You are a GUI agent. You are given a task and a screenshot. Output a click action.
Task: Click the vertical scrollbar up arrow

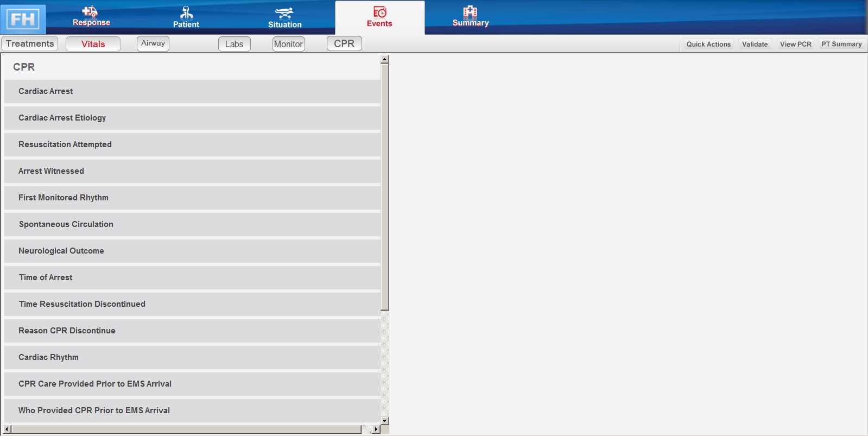[x=385, y=59]
